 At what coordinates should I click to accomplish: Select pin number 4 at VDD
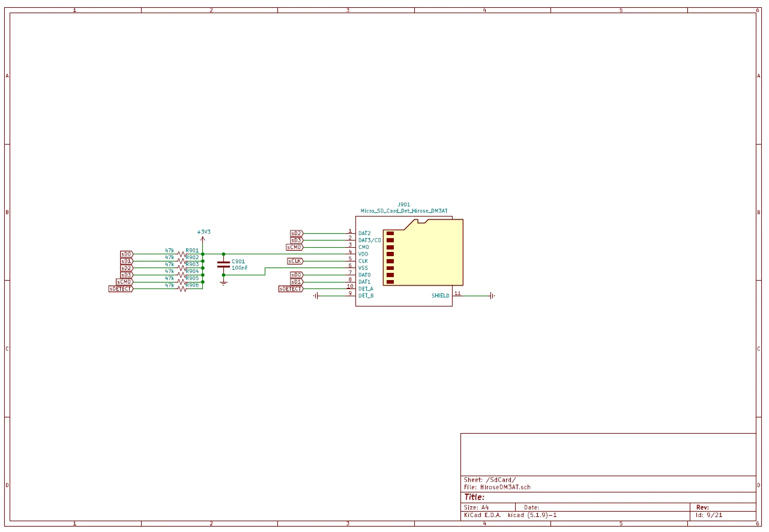pyautogui.click(x=350, y=251)
